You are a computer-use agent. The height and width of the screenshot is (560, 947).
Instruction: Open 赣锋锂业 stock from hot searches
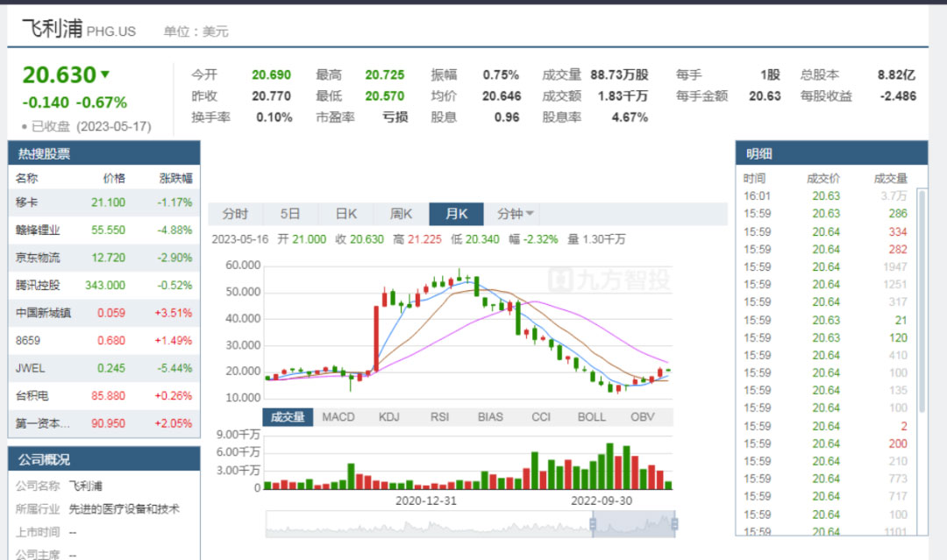pos(38,230)
